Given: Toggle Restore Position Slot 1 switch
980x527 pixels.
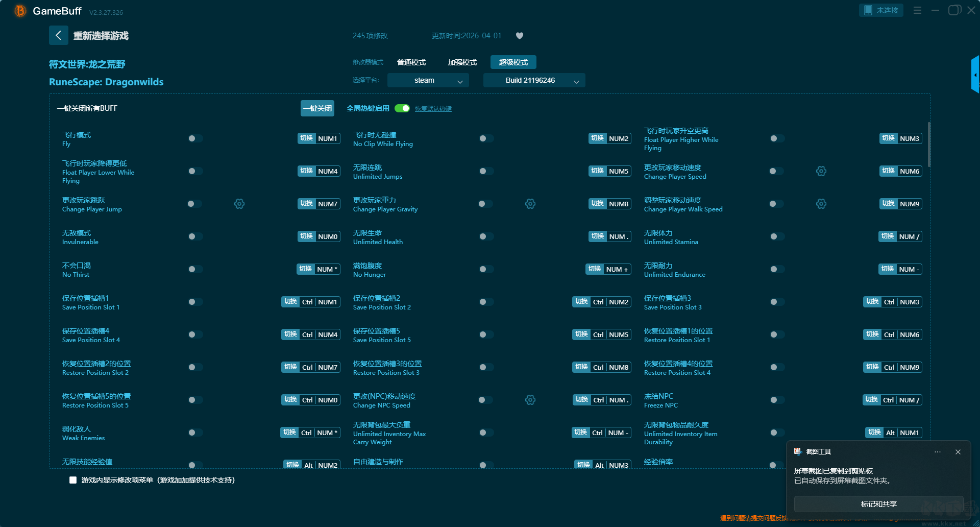Looking at the screenshot, I should (x=777, y=334).
